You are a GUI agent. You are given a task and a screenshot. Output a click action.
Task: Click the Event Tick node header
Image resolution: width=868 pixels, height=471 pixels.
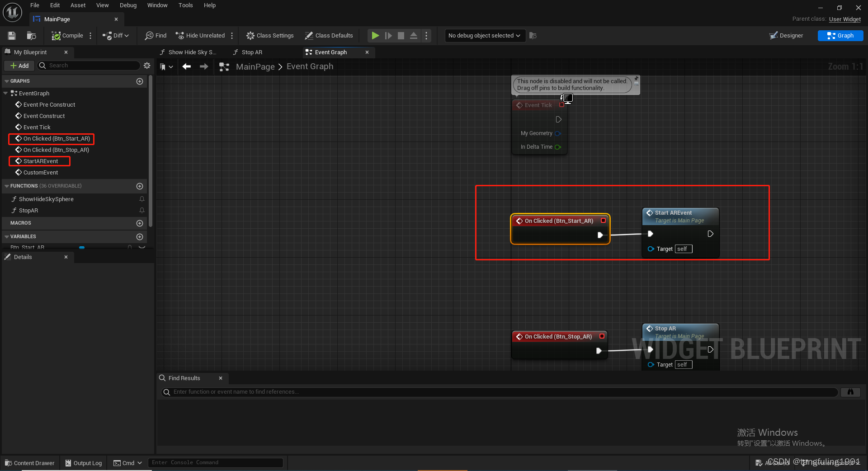click(539, 105)
